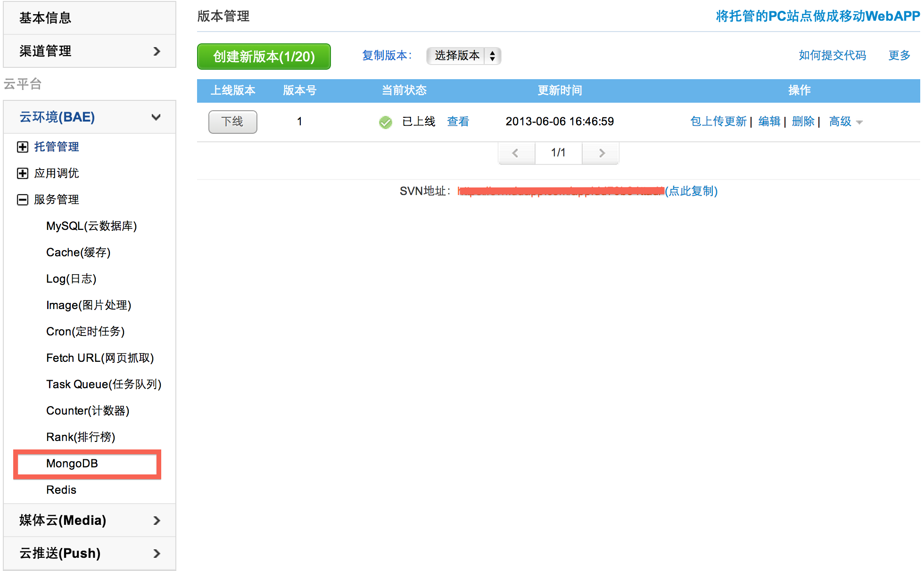Expand the 应用调优 plus icon
This screenshot has height=571, width=924.
[22, 173]
